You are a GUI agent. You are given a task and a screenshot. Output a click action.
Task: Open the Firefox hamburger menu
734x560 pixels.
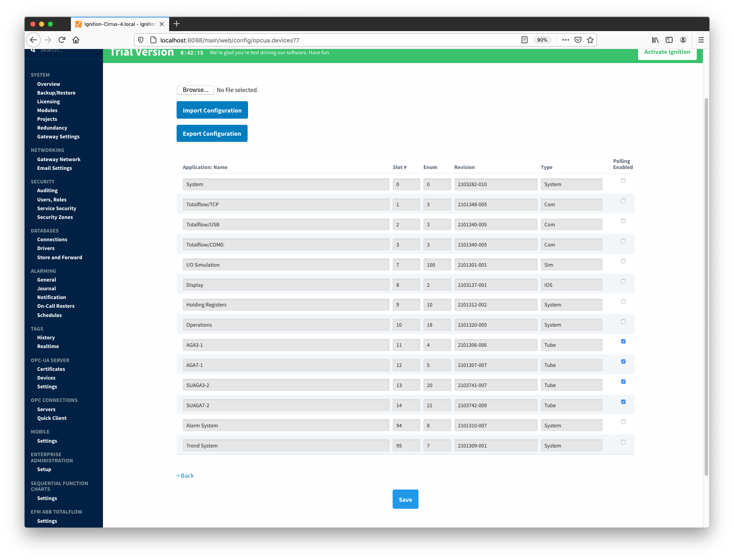pos(701,40)
